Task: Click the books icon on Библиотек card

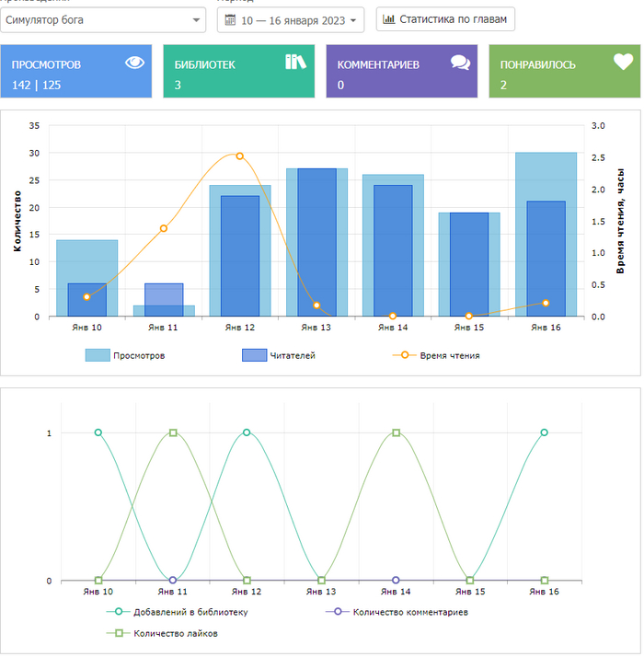Action: click(x=296, y=62)
